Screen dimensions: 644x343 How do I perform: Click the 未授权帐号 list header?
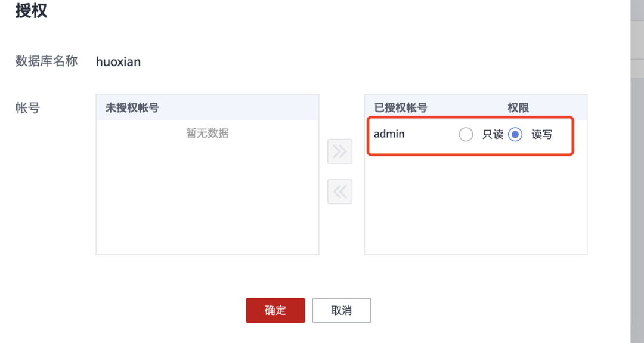point(132,107)
